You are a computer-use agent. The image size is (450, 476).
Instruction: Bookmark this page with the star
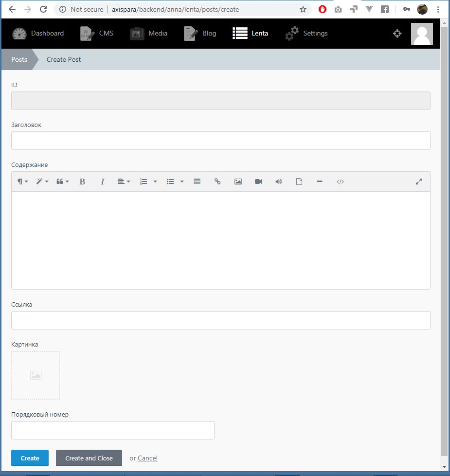pyautogui.click(x=303, y=9)
